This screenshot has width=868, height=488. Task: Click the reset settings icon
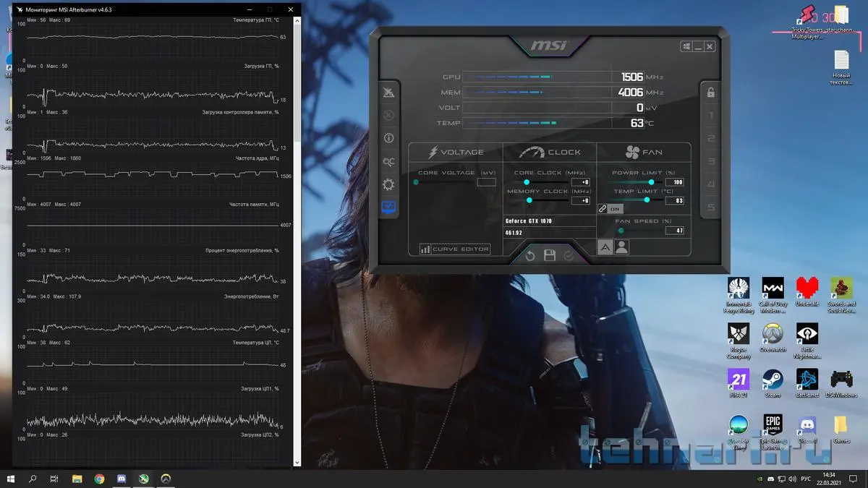click(x=530, y=255)
